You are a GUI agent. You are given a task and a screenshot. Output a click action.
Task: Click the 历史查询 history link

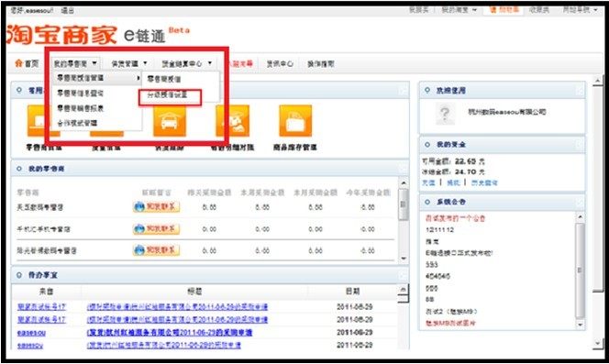point(484,182)
